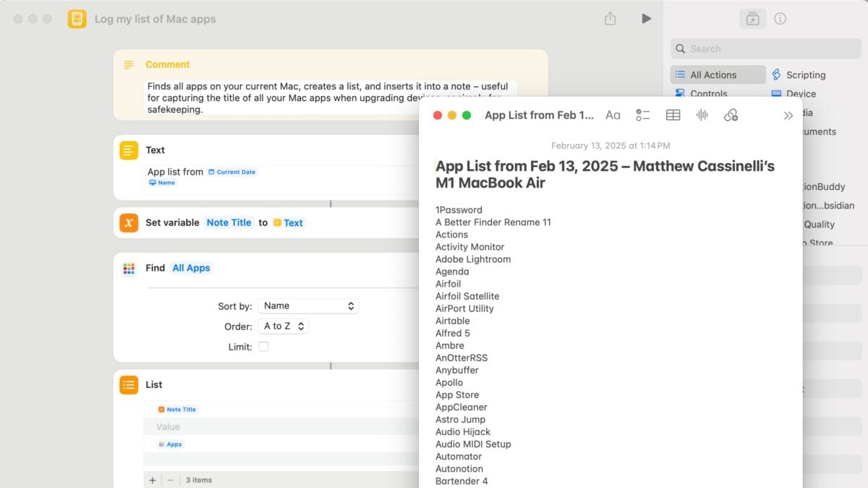Screen dimensions: 868x488
Task: Open shortcut details via the info icon
Action: tap(780, 19)
